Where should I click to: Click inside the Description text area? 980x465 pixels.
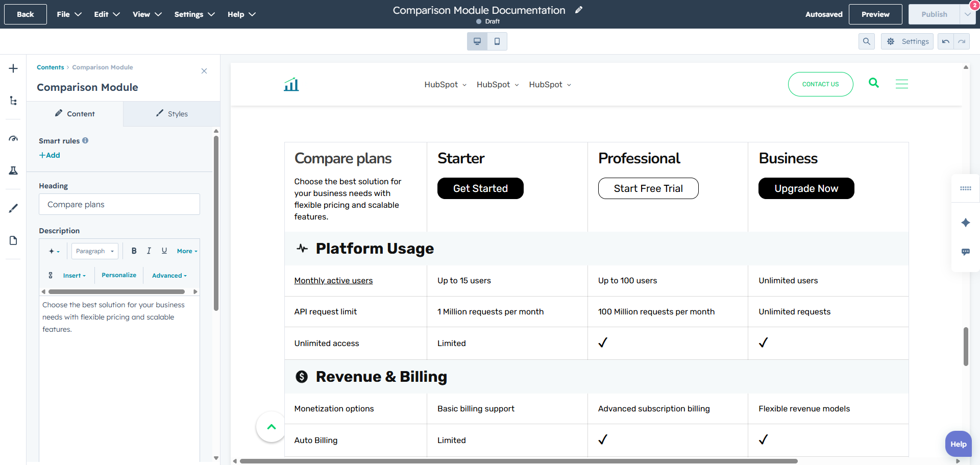pos(119,378)
